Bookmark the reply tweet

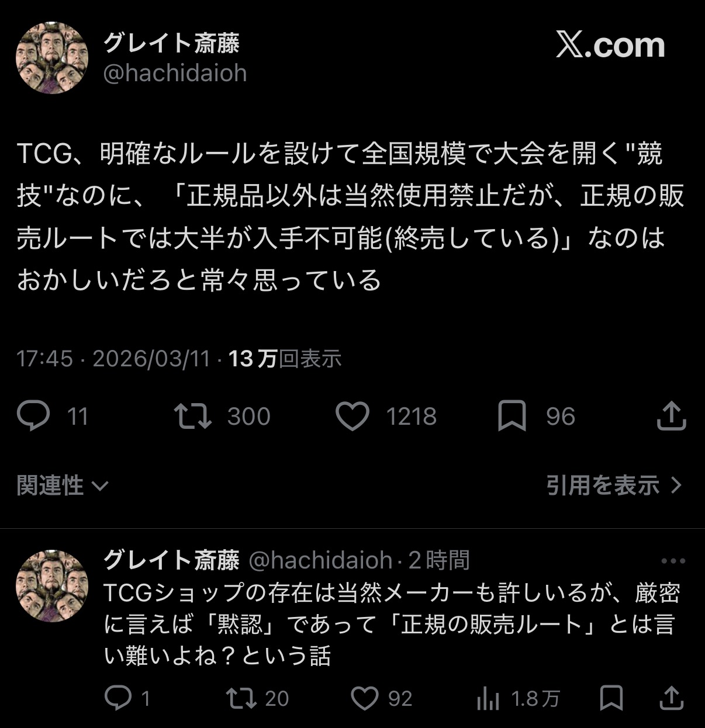tap(611, 698)
